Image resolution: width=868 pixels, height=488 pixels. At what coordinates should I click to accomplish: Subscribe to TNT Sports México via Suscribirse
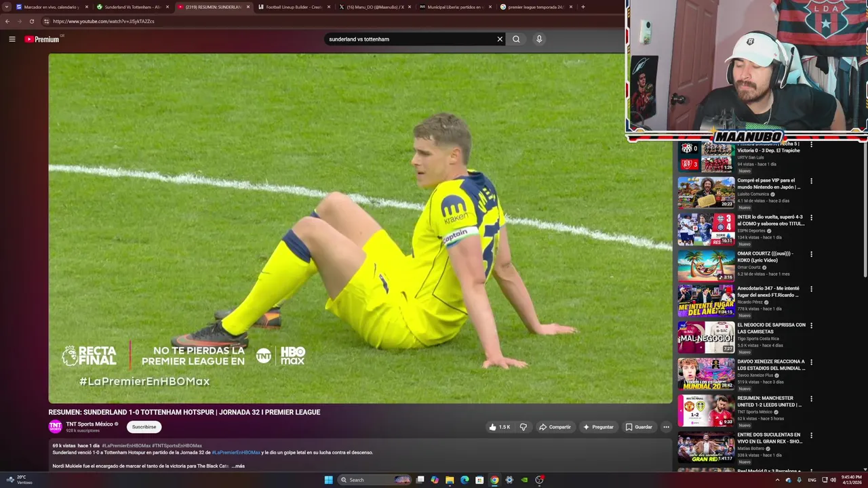[x=144, y=427]
